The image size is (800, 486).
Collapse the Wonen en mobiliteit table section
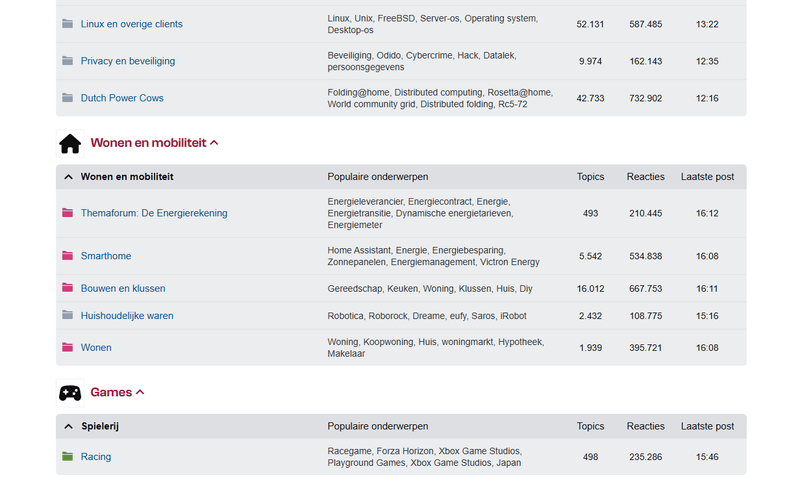coord(68,177)
